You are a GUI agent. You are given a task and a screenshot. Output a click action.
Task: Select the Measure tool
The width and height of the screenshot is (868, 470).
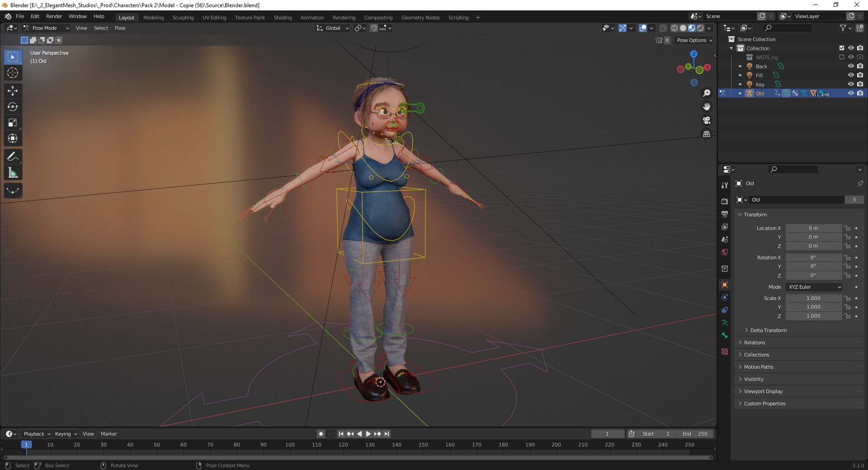(13, 173)
